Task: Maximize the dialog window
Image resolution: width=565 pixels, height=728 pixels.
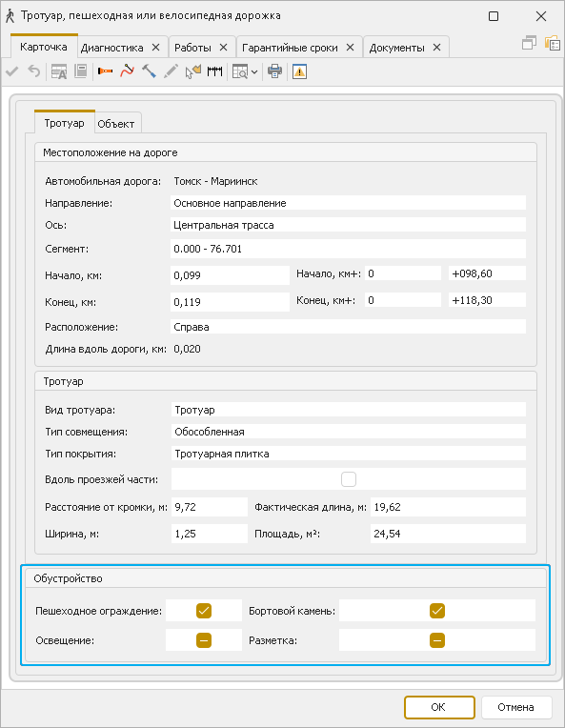Action: [494, 16]
